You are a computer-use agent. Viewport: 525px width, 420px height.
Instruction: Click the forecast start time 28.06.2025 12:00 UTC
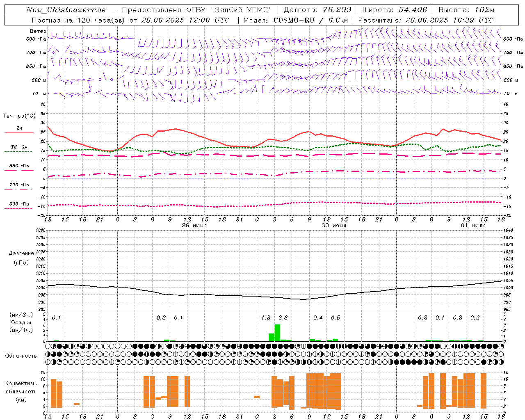tap(185, 20)
